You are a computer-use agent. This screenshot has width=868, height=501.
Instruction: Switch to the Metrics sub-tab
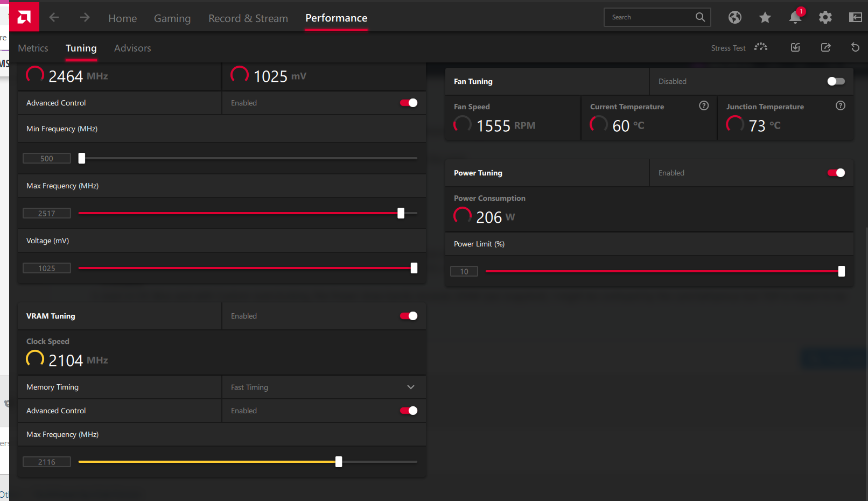pos(33,48)
